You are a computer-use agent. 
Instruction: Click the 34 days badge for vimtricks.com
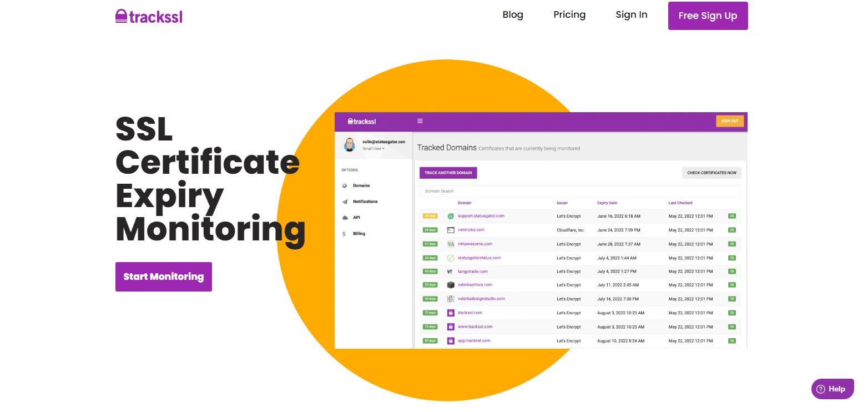[430, 230]
